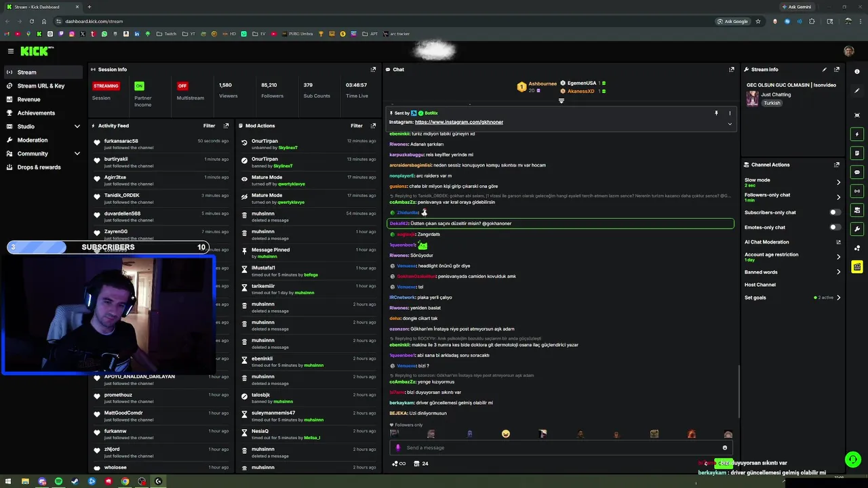The width and height of the screenshot is (868, 488).
Task: Expand pinned message with chevron
Action: [x=730, y=124]
